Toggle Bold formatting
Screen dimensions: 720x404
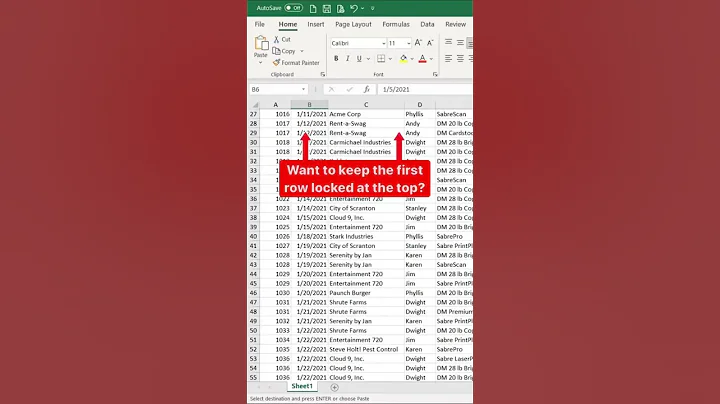point(336,58)
